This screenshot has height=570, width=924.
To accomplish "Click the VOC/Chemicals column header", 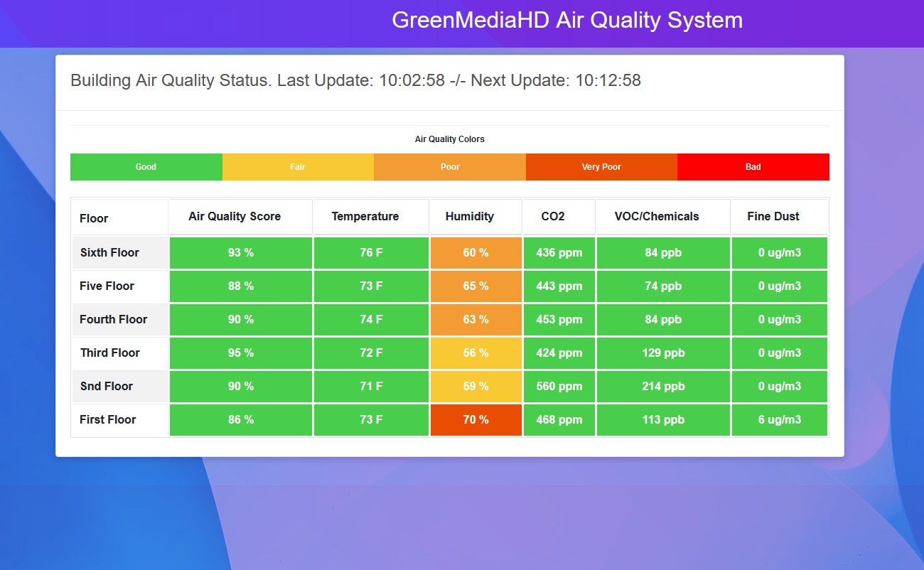I will pyautogui.click(x=663, y=217).
